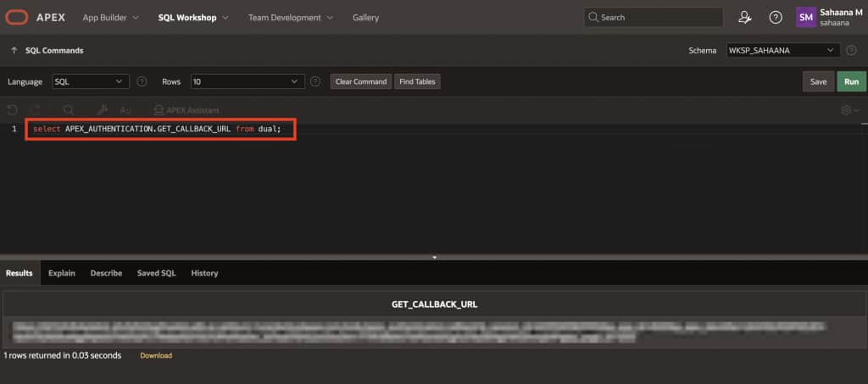The image size is (868, 384).
Task: Open the Team Development menu
Action: [291, 17]
